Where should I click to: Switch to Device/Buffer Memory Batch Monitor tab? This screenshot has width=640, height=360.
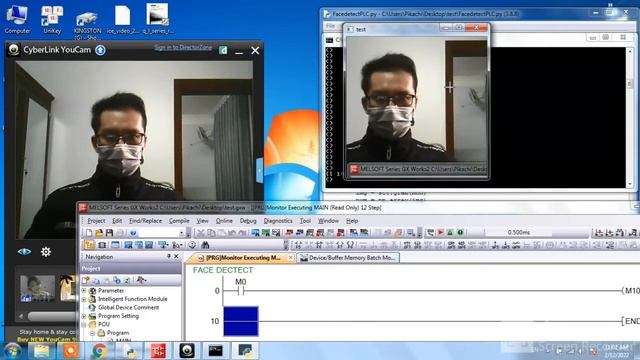click(x=348, y=258)
